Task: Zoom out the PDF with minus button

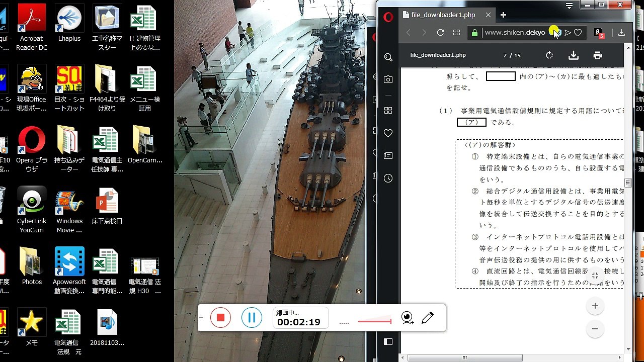Action: [595, 329]
